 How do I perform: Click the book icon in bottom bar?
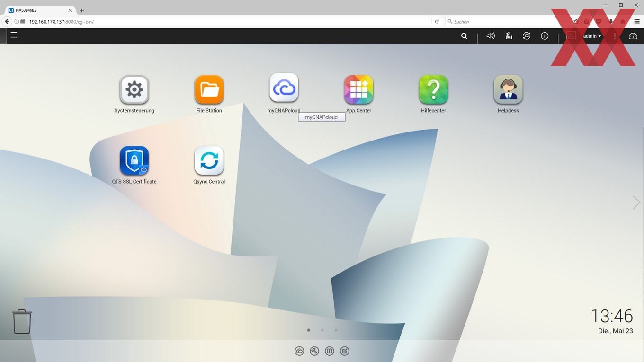(x=330, y=351)
